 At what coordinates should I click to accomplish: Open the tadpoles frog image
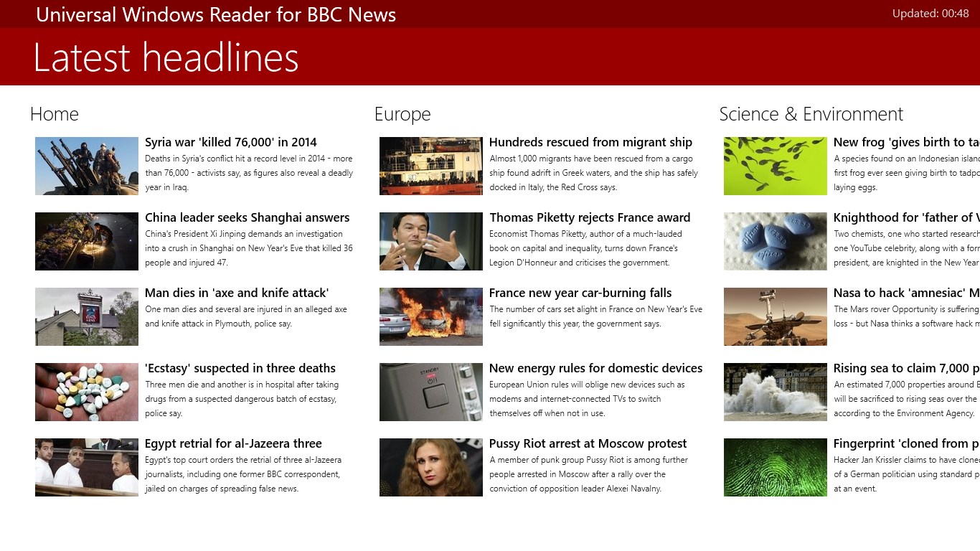tap(775, 166)
